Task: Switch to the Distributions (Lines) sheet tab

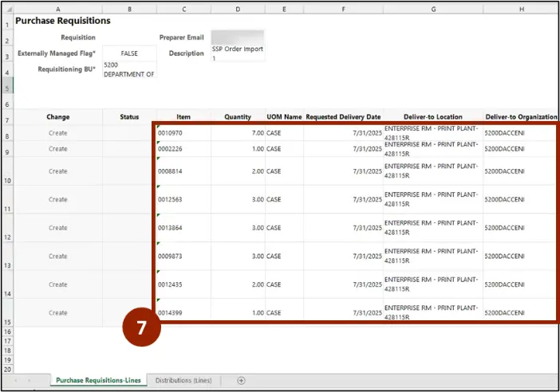Action: (x=183, y=381)
